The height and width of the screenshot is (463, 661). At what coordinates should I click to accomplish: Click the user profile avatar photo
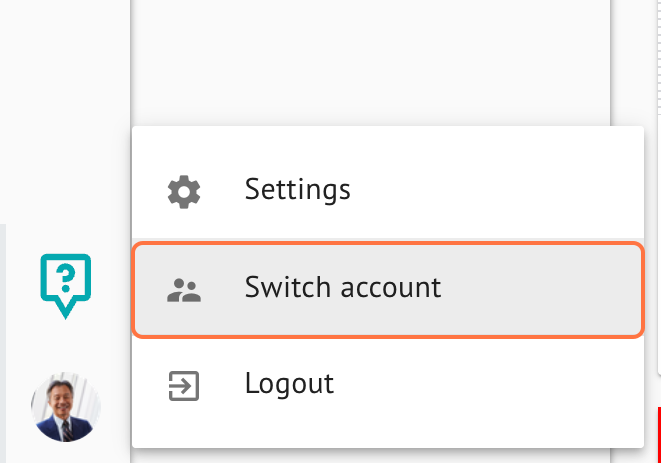point(66,407)
